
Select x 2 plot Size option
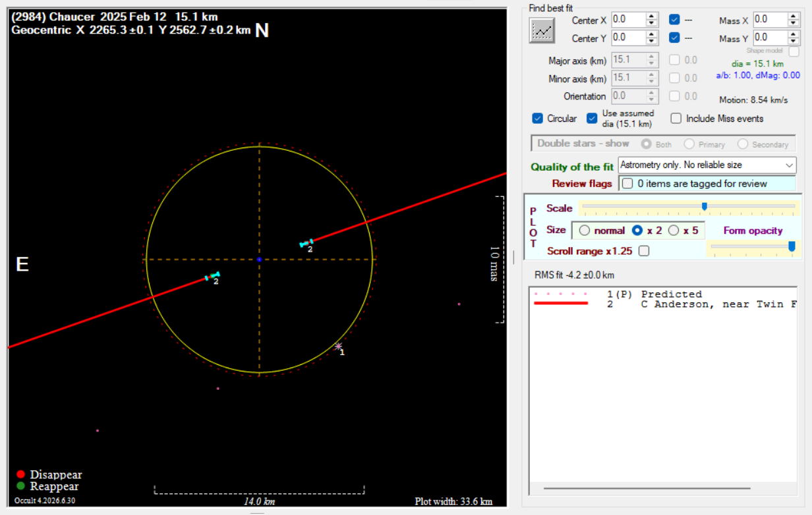coord(637,230)
